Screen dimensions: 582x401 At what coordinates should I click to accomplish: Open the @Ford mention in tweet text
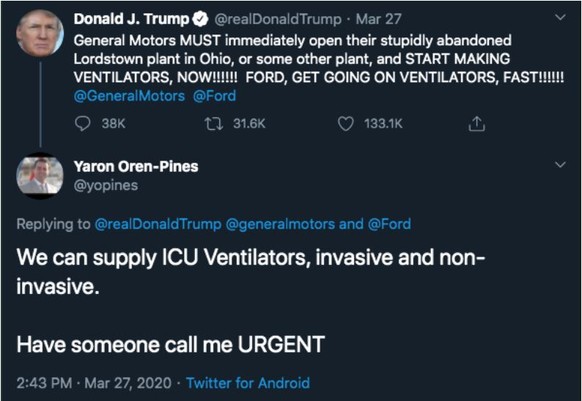pyautogui.click(x=215, y=96)
